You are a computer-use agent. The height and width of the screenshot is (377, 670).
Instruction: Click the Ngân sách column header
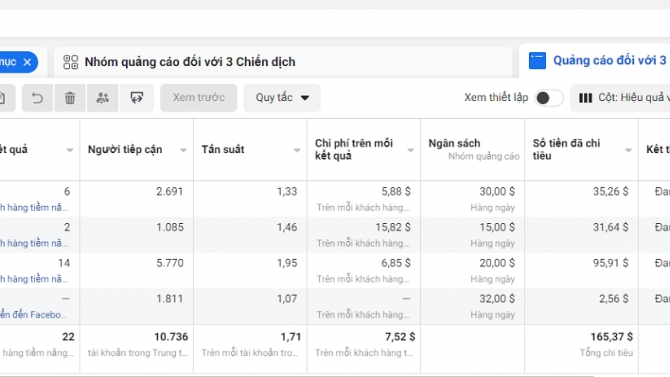[x=473, y=149]
